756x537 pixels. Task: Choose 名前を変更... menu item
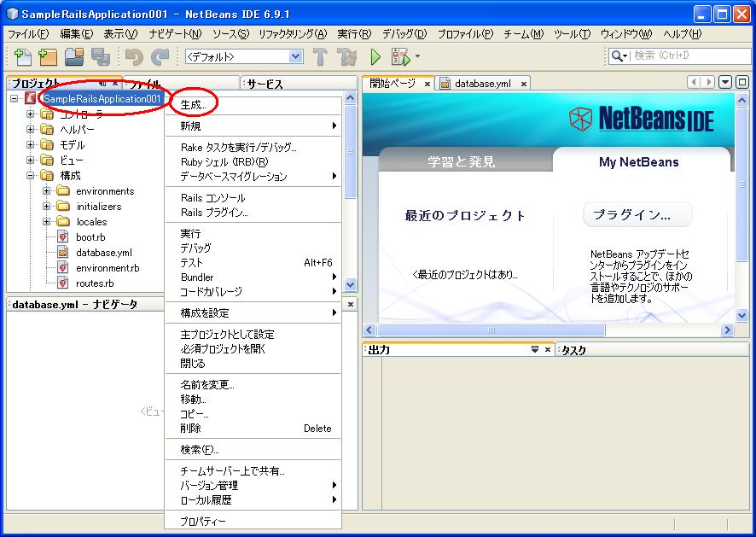[253, 384]
